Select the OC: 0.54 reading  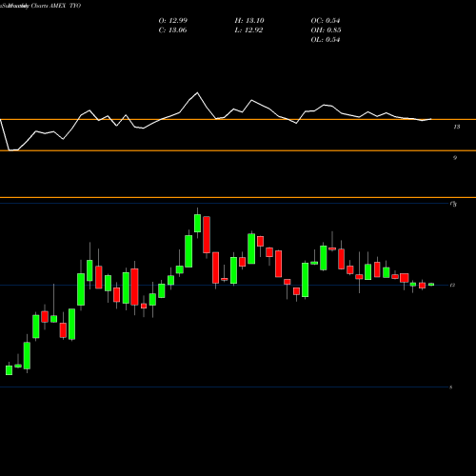(326, 21)
